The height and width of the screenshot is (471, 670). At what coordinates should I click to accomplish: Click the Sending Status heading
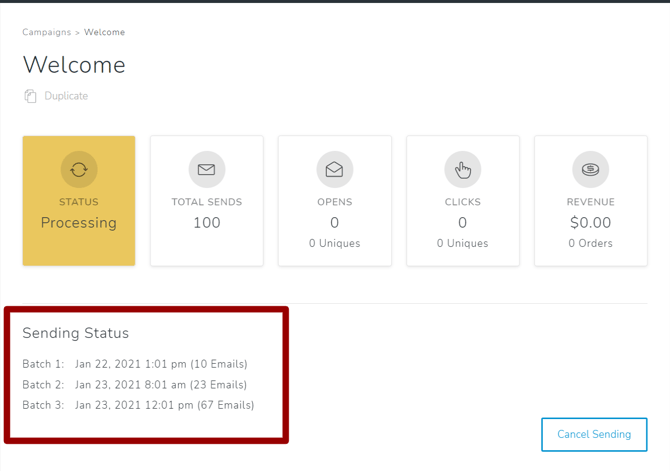click(x=76, y=333)
